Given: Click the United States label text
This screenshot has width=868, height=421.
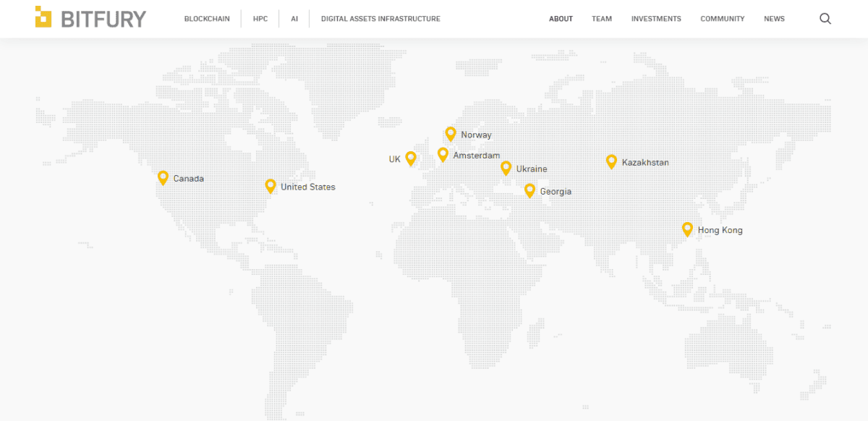Looking at the screenshot, I should (x=308, y=187).
